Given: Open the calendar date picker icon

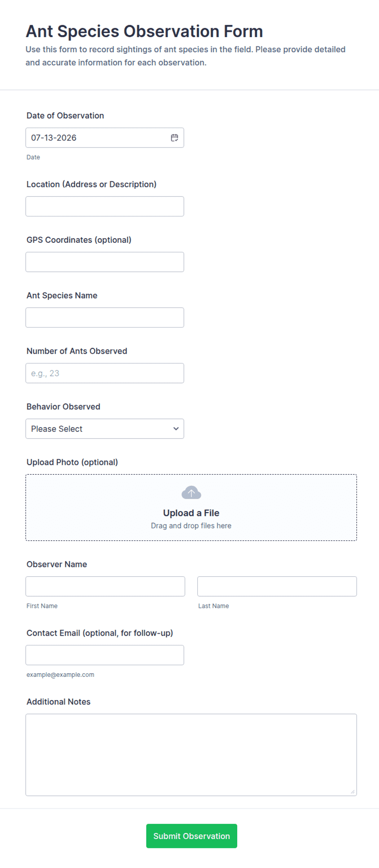Looking at the screenshot, I should tap(174, 138).
